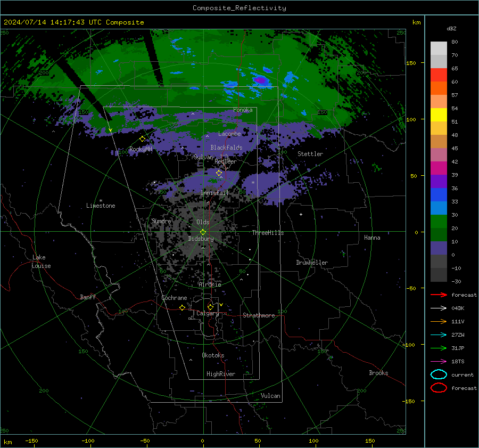Click the Didsbury city label
Viewport: 479px width, 448px height.
pyautogui.click(x=201, y=239)
